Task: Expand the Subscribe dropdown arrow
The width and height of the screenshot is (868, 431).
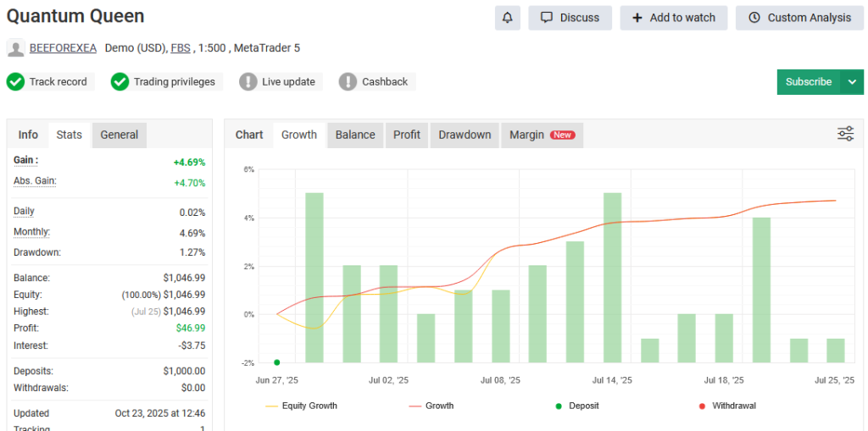Action: 852,82
